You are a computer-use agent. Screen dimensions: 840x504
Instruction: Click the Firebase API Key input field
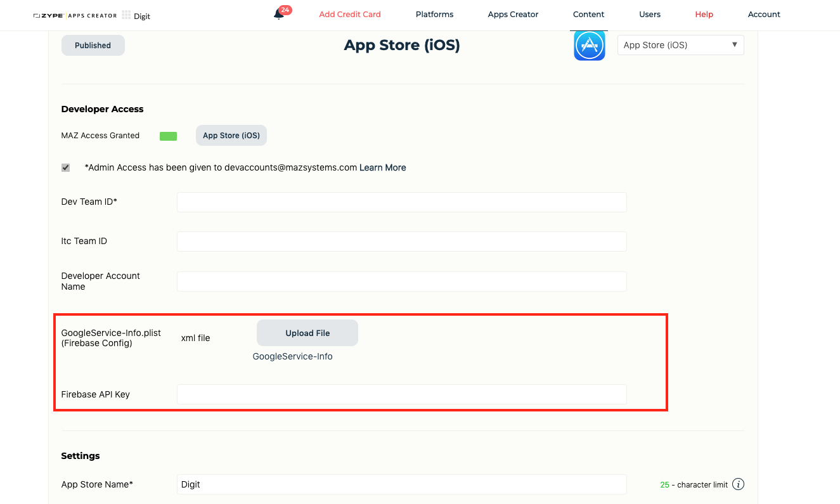click(402, 394)
